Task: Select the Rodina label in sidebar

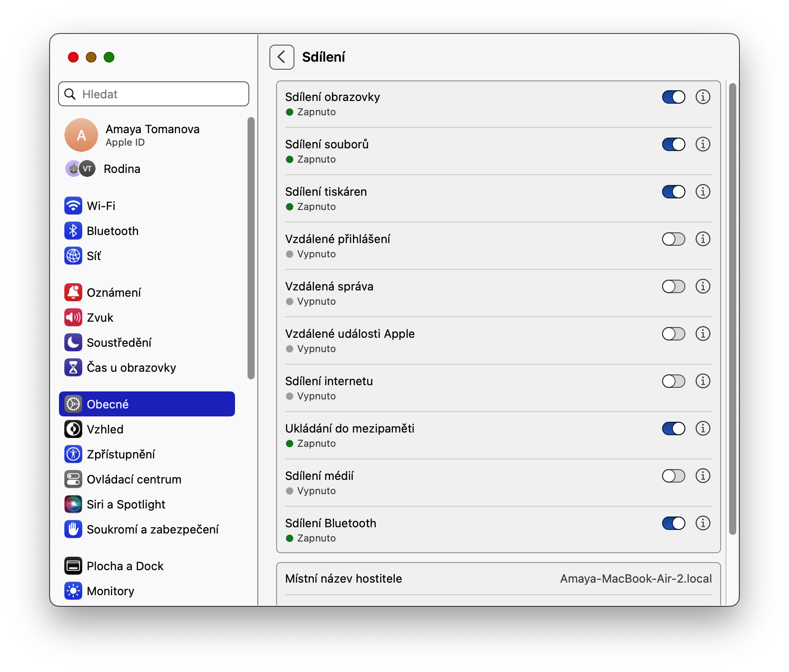Action: (122, 169)
